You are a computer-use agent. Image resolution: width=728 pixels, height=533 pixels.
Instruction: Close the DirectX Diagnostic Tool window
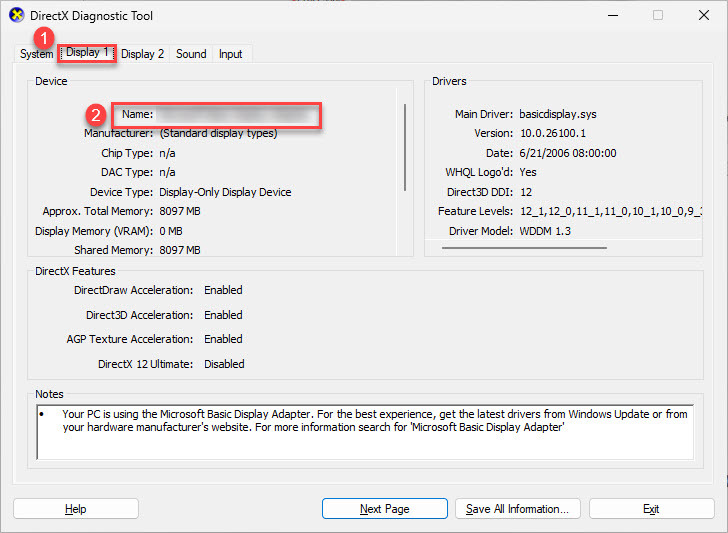703,16
